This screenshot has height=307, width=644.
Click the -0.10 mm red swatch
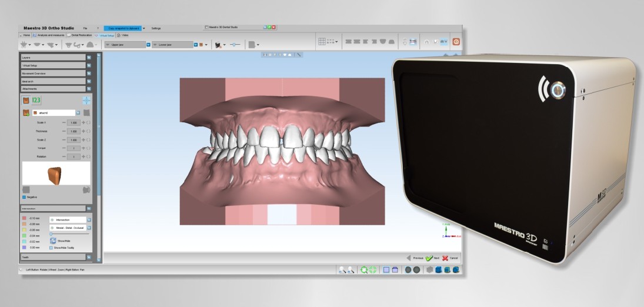point(25,219)
